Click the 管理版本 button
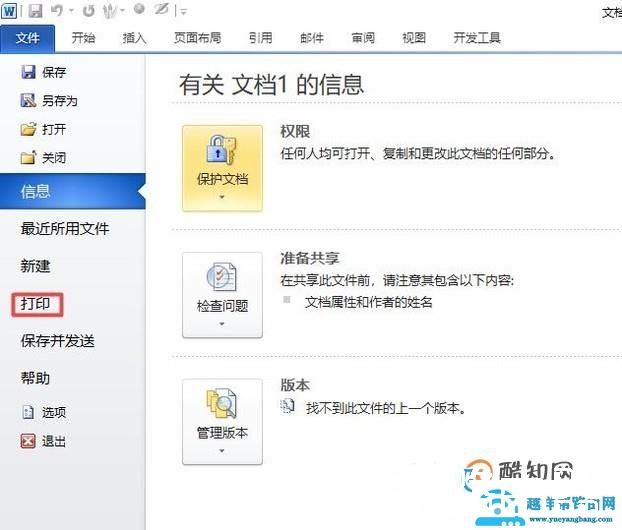This screenshot has width=622, height=530. click(x=222, y=422)
